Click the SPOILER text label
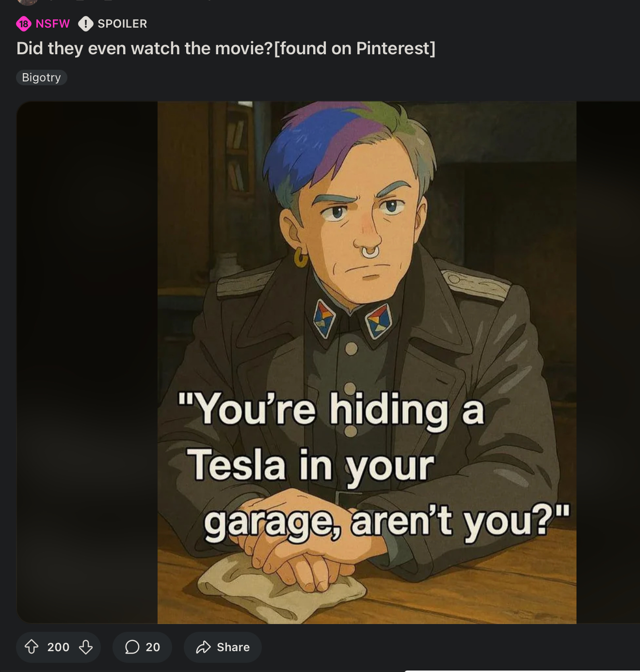 pyautogui.click(x=122, y=24)
